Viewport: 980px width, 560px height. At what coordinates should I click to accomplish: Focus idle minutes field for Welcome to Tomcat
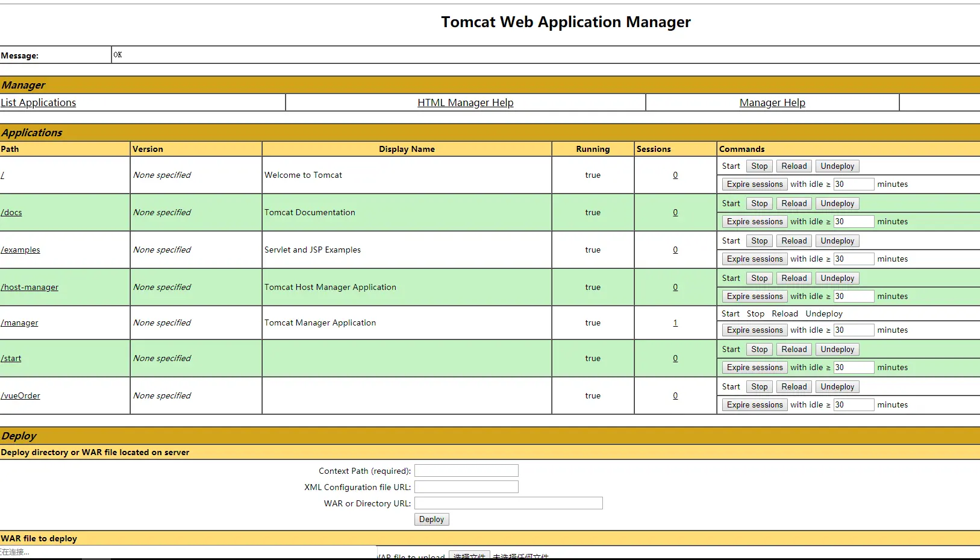pos(854,184)
